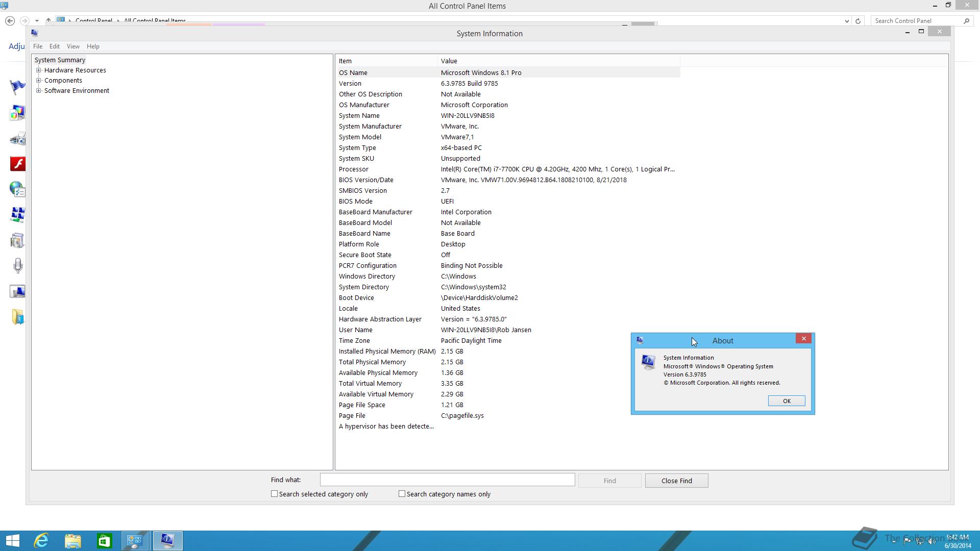This screenshot has height=551, width=980.
Task: Open the Windows Store taskbar icon
Action: pos(105,541)
